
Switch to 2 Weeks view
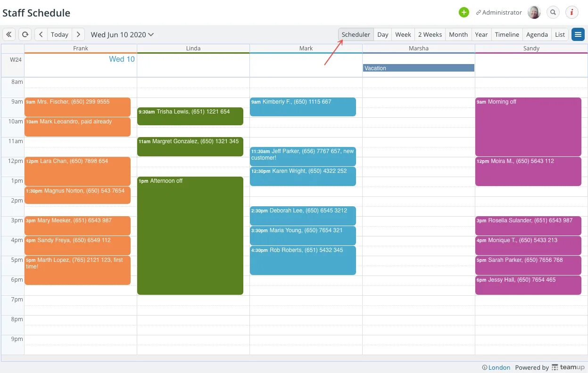click(430, 34)
